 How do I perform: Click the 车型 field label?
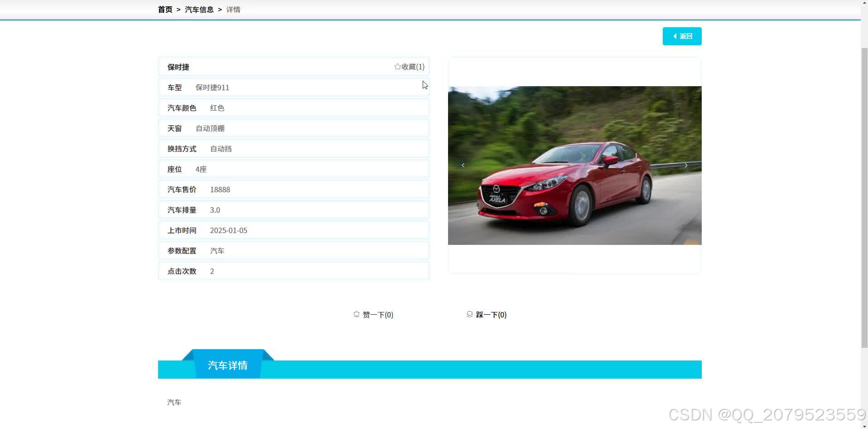pyautogui.click(x=174, y=88)
